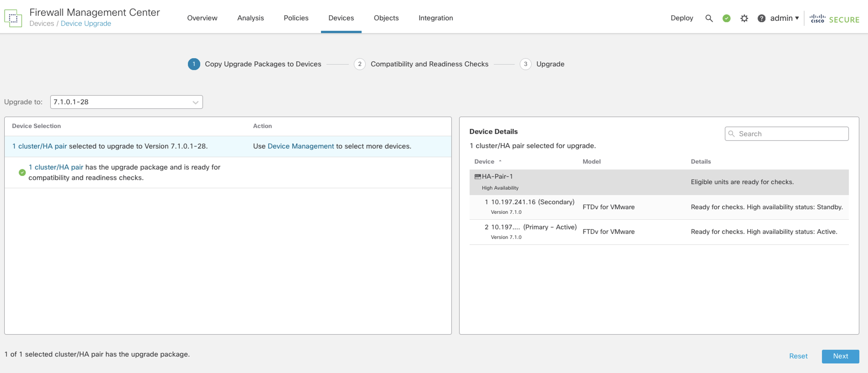Click the '1 of 1 selected cluster/HA pair' status text
Viewport: 868px width, 373px height.
tap(97, 354)
